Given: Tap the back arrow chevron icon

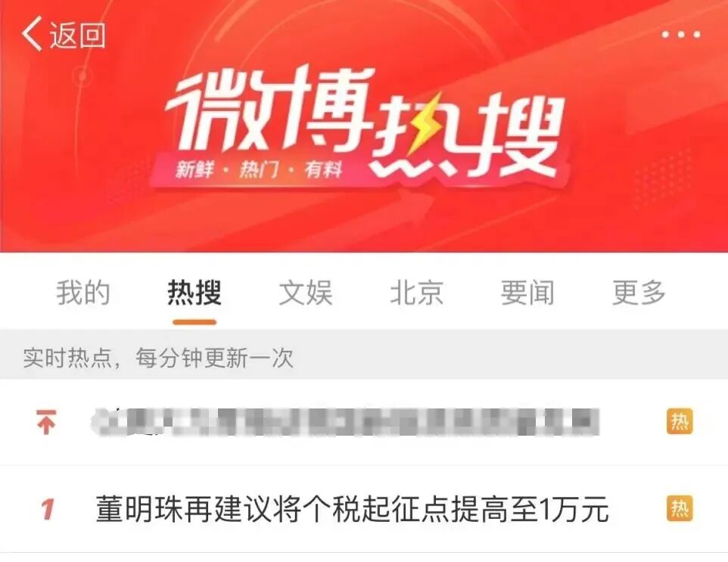Looking at the screenshot, I should click(x=32, y=33).
